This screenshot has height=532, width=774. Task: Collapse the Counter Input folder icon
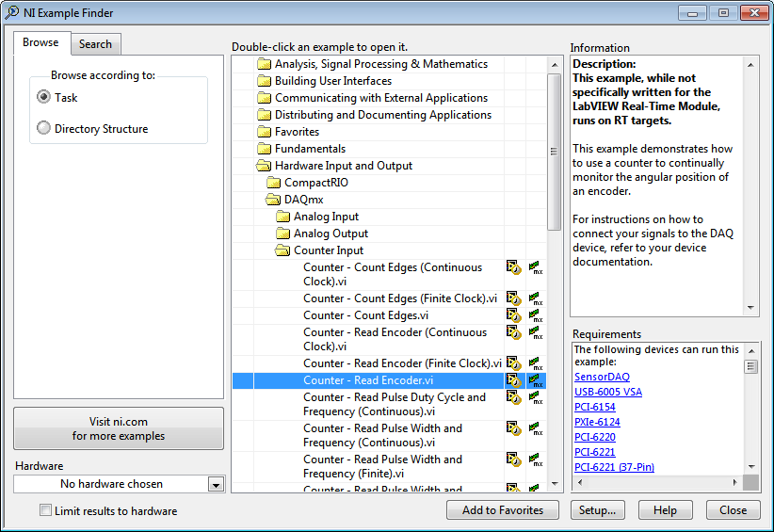click(x=282, y=250)
